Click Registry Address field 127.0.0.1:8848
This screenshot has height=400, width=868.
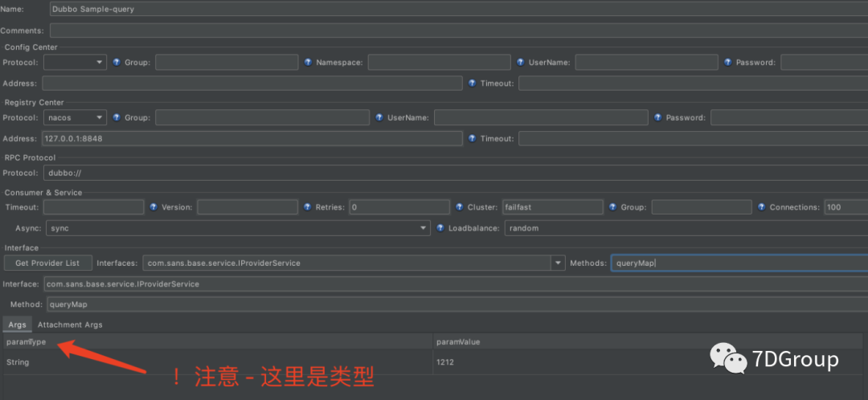252,138
